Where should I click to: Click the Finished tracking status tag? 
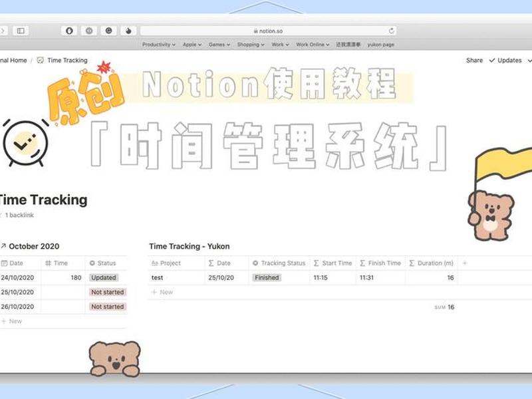(267, 277)
